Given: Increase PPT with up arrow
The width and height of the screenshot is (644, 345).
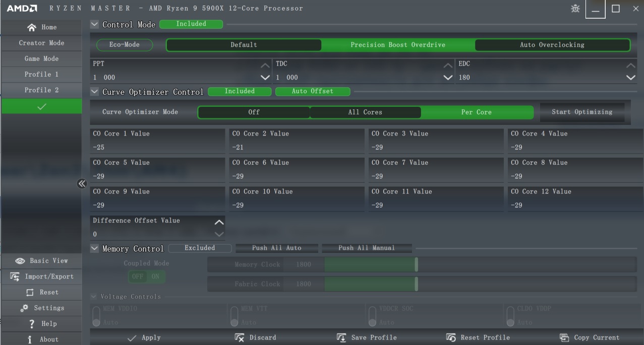Looking at the screenshot, I should (265, 65).
